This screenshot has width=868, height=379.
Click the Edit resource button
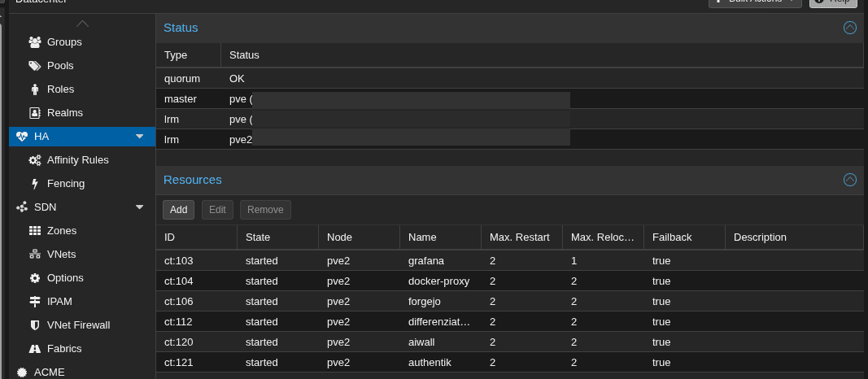coord(217,210)
